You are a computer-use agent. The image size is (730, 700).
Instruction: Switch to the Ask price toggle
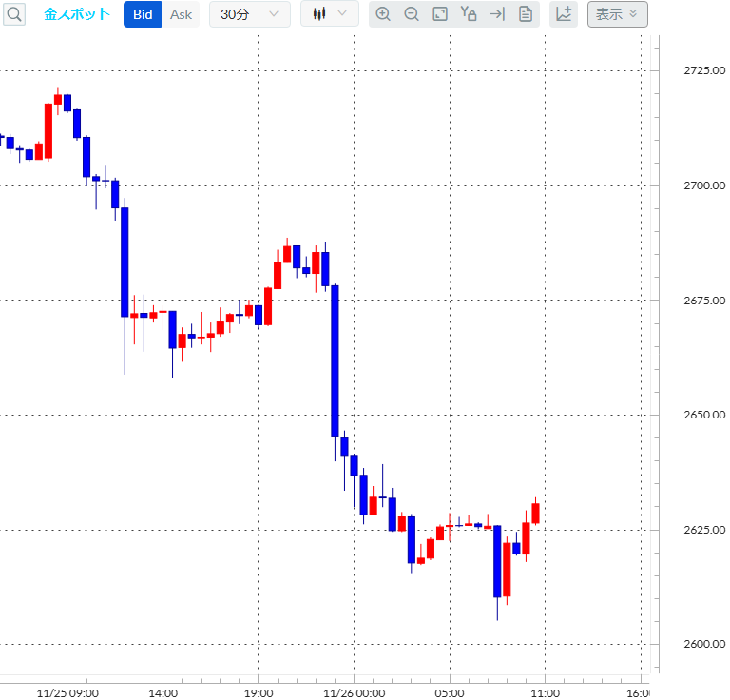coord(181,14)
